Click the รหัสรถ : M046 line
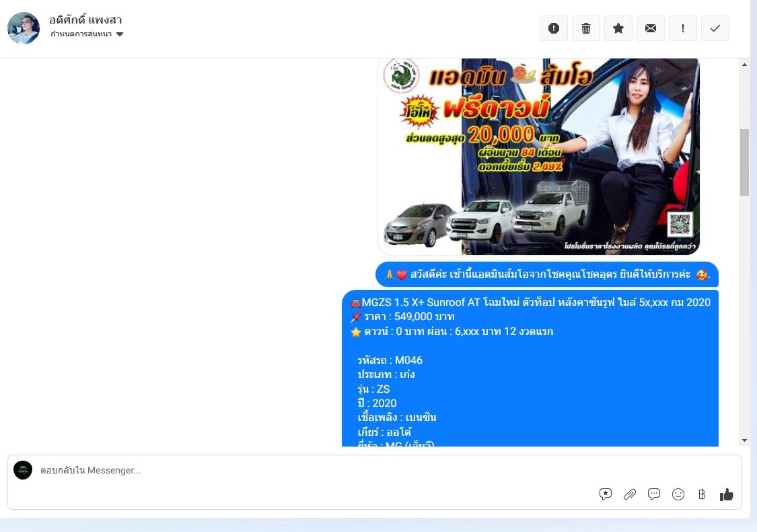 pos(390,360)
